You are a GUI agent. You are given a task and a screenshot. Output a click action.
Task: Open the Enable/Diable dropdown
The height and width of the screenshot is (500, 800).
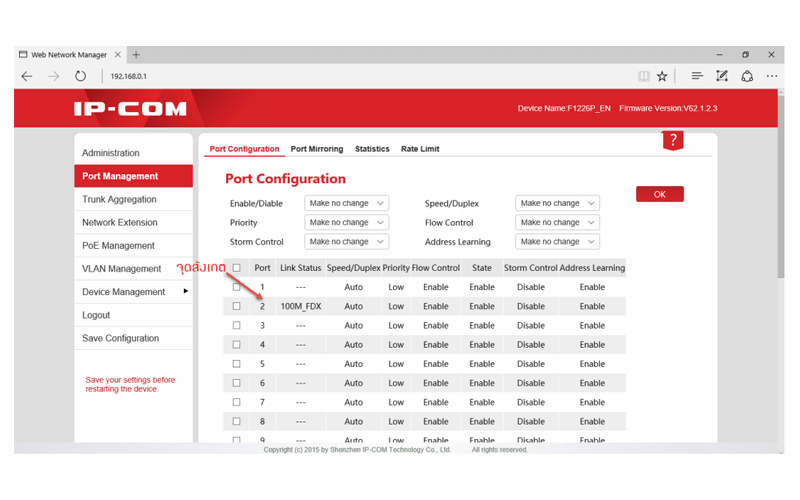(346, 203)
